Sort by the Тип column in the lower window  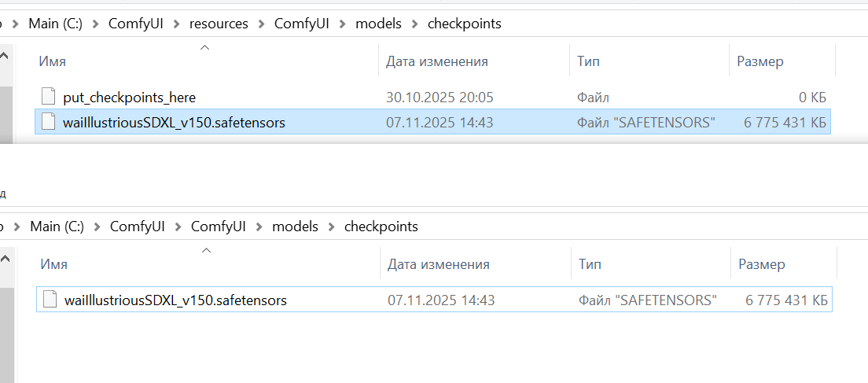(590, 264)
